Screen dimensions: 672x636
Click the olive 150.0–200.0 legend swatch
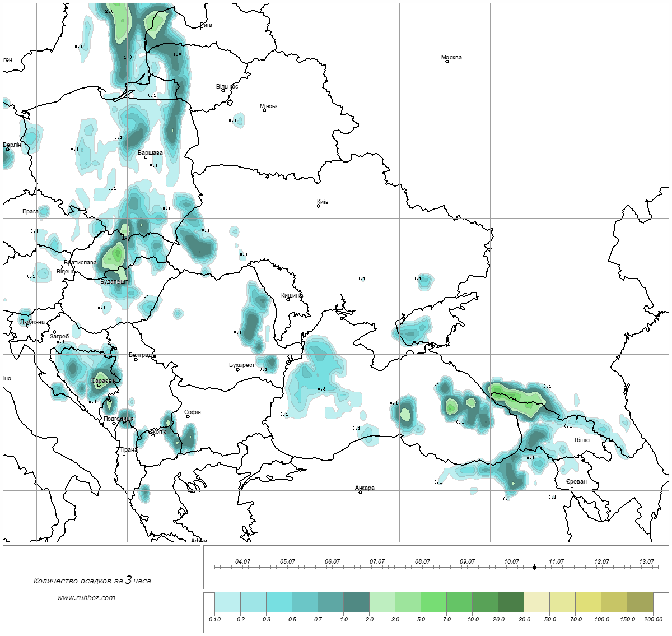coord(640,603)
